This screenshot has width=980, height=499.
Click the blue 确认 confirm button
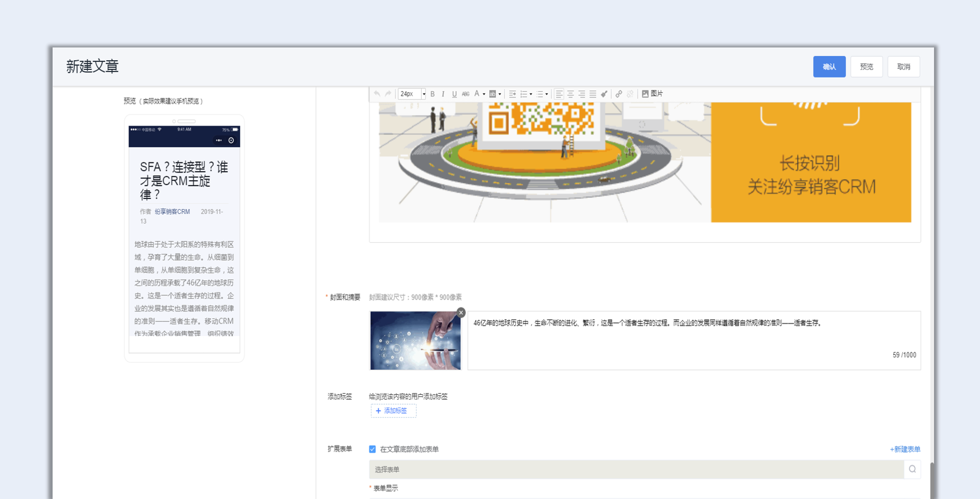829,67
